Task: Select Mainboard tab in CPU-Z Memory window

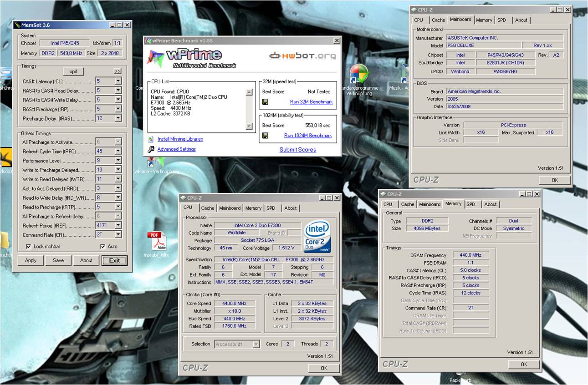Action: pyautogui.click(x=429, y=204)
